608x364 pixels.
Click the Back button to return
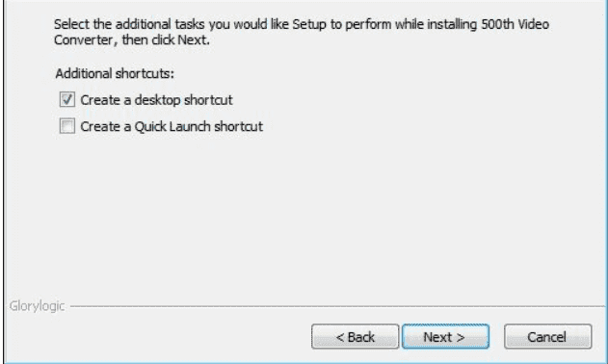pyautogui.click(x=355, y=336)
